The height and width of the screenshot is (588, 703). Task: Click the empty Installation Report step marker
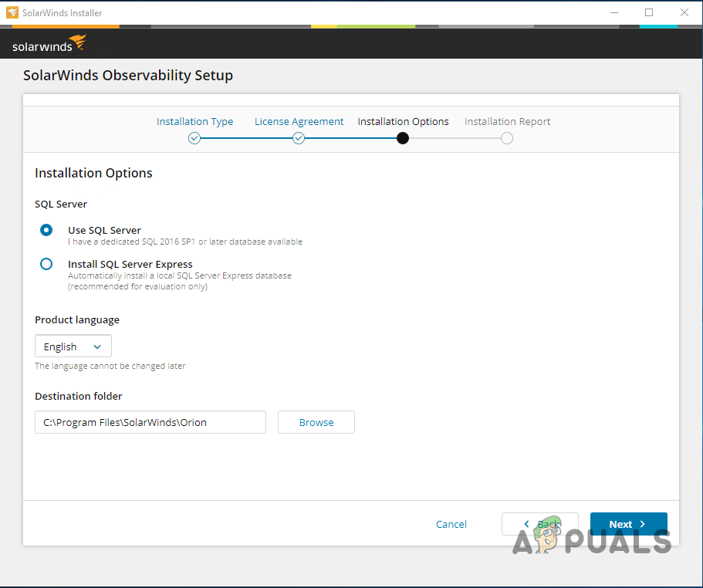pyautogui.click(x=507, y=138)
